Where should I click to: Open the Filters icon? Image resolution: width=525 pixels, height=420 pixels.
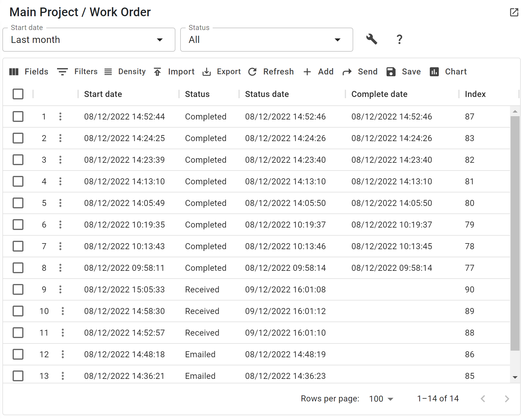click(62, 72)
